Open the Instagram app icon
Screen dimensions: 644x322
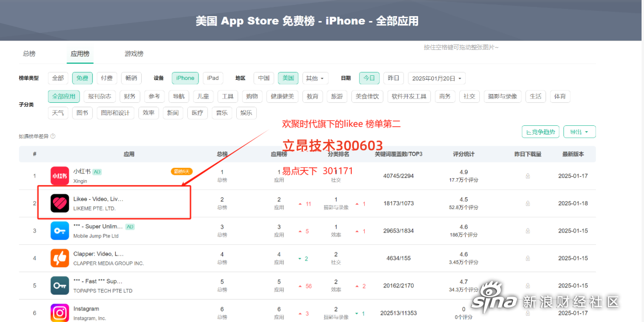pyautogui.click(x=60, y=312)
